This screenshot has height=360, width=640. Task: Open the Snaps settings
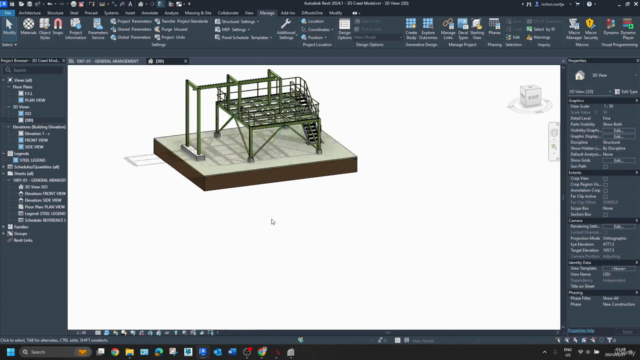pos(58,28)
